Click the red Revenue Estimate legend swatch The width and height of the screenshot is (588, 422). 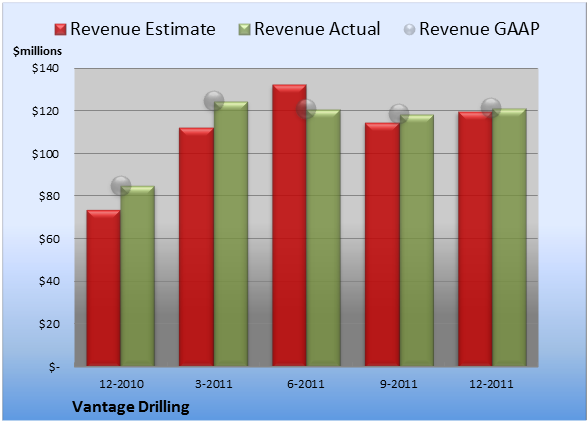(60, 30)
